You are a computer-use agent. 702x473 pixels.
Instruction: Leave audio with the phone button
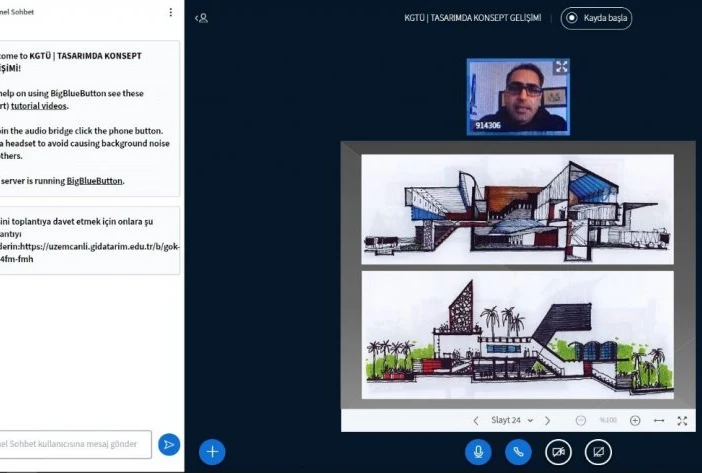click(518, 451)
